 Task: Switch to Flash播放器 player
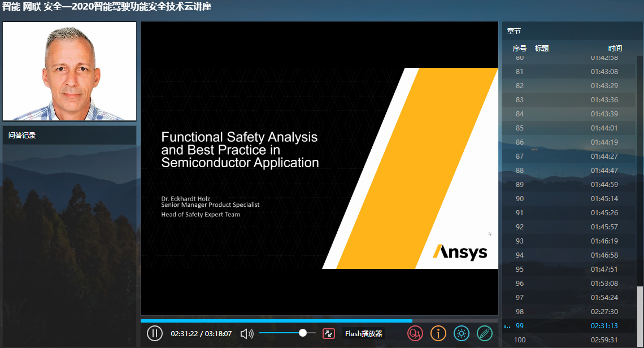[x=363, y=334]
